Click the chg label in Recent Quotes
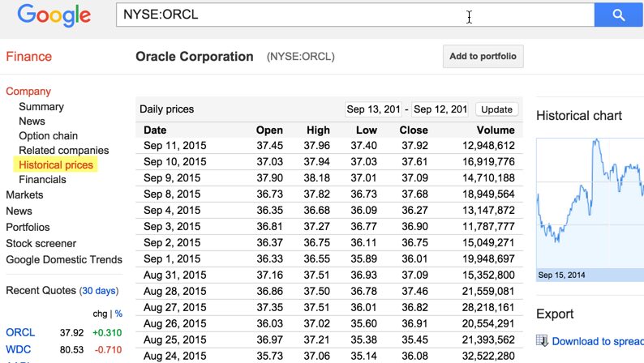 pos(100,314)
